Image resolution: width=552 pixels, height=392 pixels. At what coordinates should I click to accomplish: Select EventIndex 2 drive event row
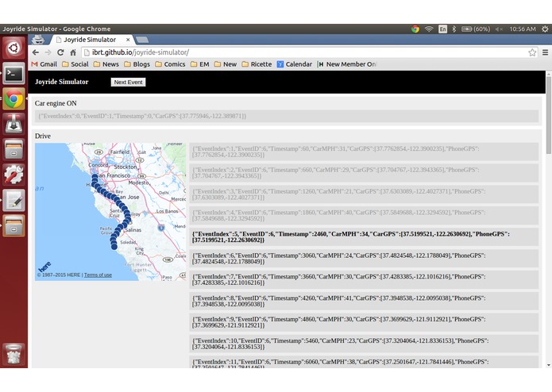pos(364,173)
